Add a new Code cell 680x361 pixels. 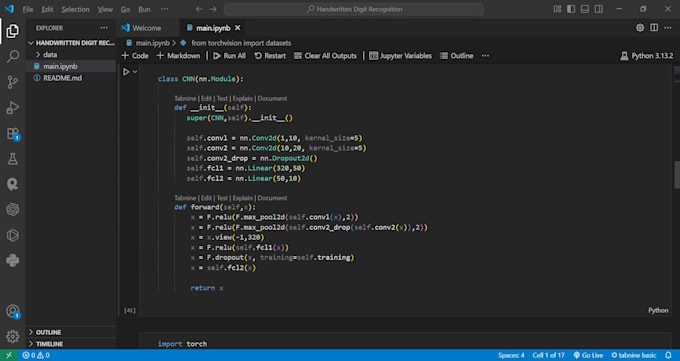point(135,56)
